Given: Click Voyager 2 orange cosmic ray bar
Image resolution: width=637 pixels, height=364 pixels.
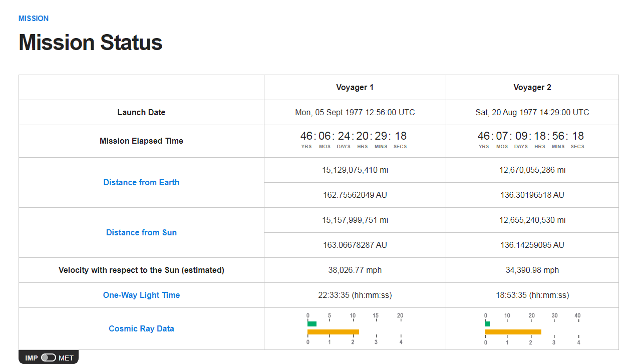Looking at the screenshot, I should [x=513, y=332].
